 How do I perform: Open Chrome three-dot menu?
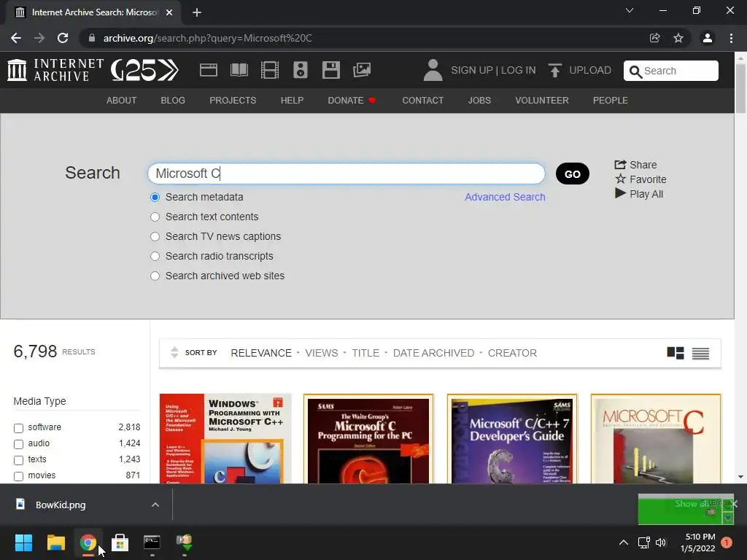(x=731, y=38)
